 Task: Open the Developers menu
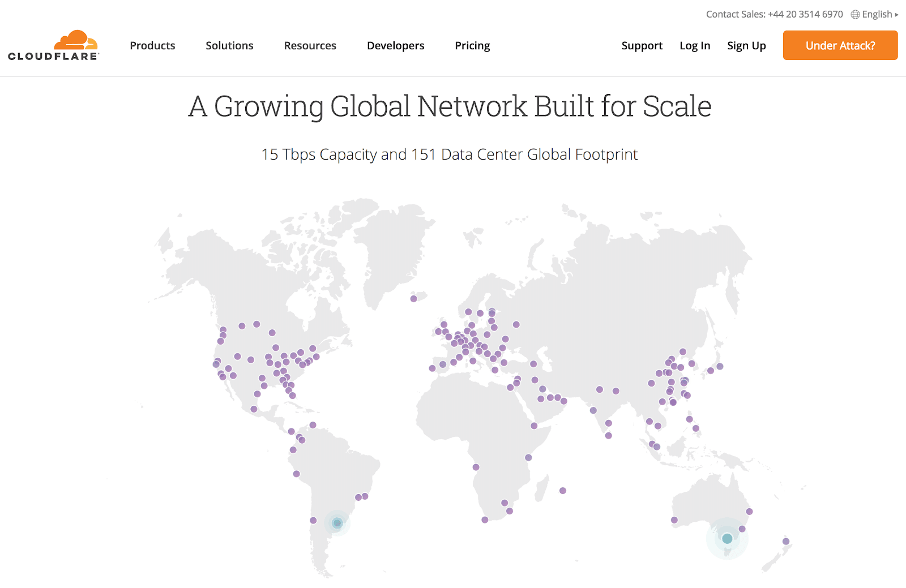[396, 46]
